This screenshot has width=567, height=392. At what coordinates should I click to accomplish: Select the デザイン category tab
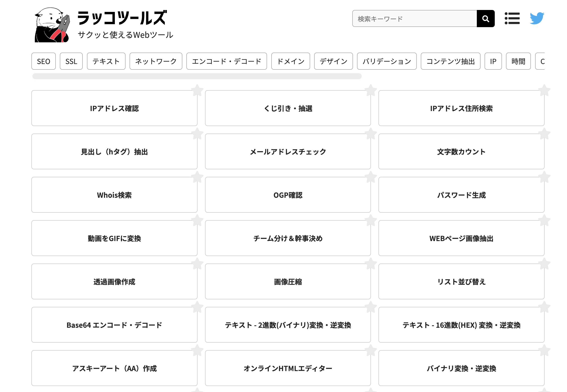(x=334, y=61)
